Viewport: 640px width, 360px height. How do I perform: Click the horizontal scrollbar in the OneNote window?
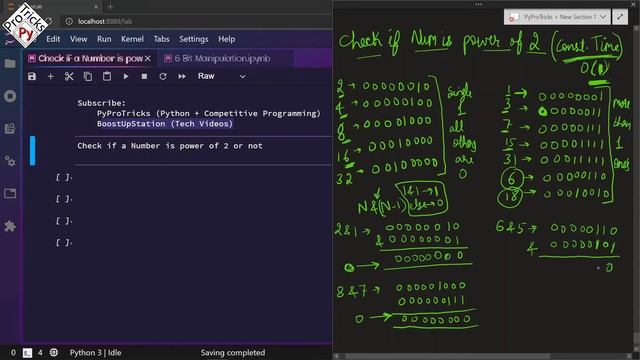click(483, 356)
